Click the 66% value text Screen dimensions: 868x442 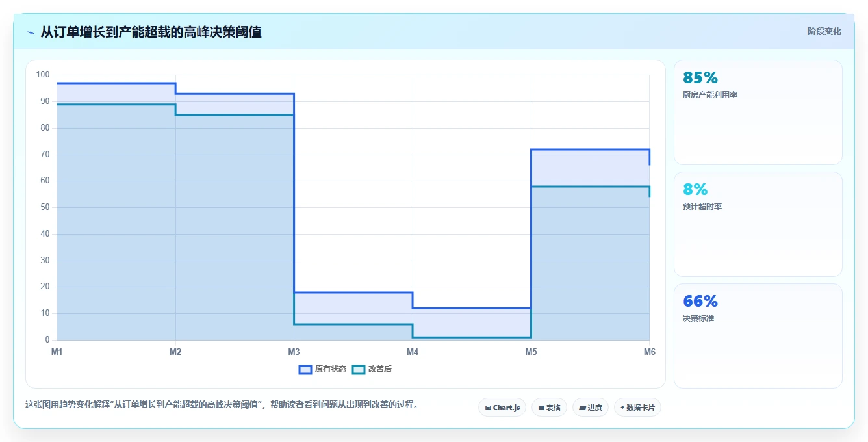[x=700, y=301]
